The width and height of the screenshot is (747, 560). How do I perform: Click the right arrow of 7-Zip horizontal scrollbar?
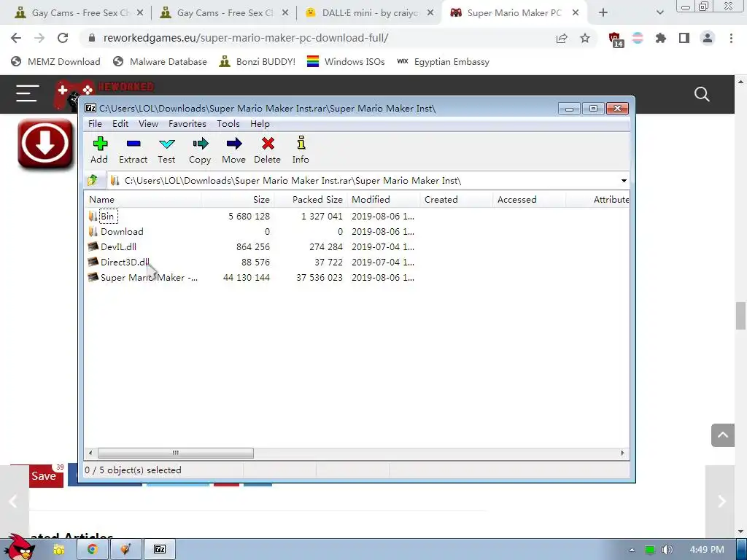pyautogui.click(x=623, y=453)
